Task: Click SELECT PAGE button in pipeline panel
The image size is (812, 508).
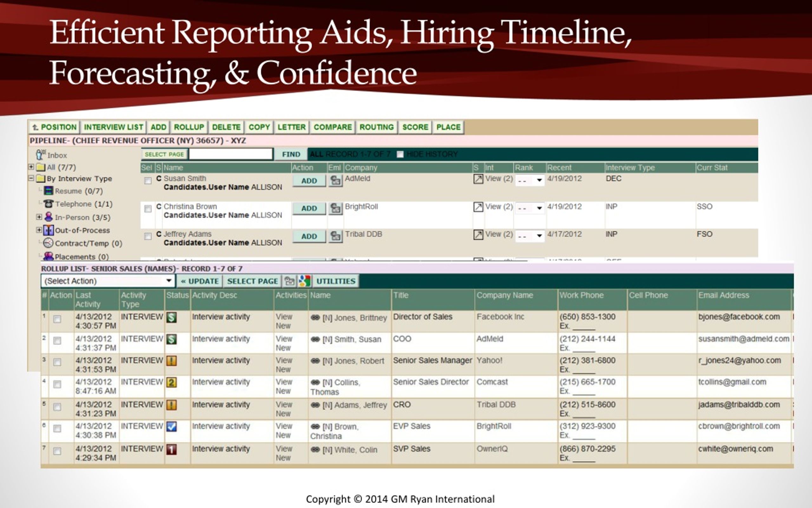Action: click(164, 154)
